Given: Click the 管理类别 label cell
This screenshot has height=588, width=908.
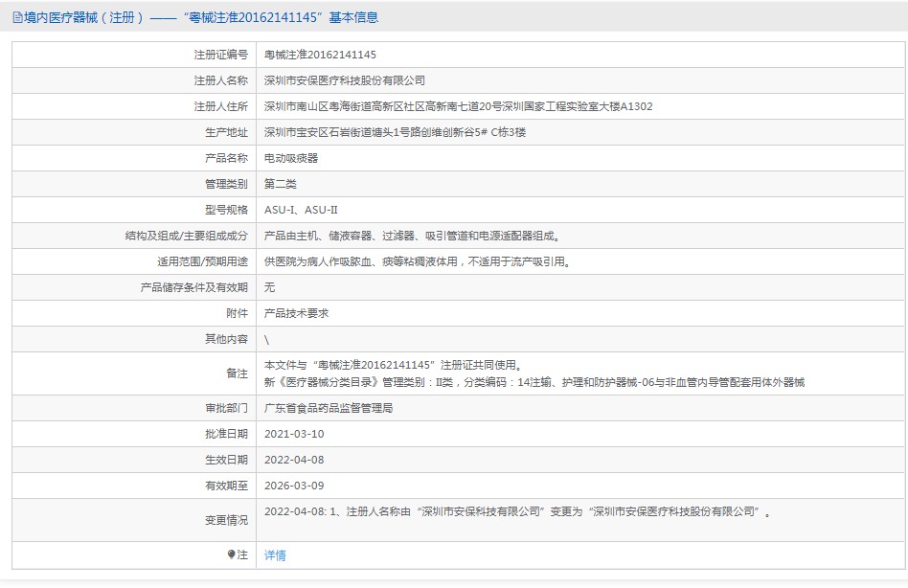Looking at the screenshot, I should (134, 184).
